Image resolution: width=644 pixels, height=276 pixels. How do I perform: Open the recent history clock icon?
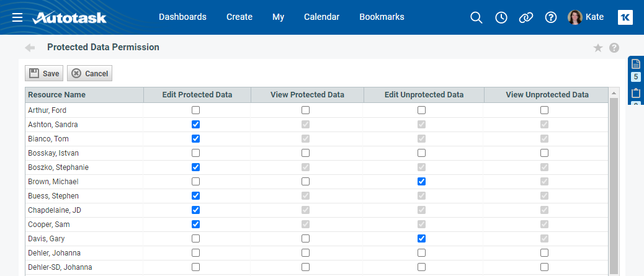[x=501, y=17]
